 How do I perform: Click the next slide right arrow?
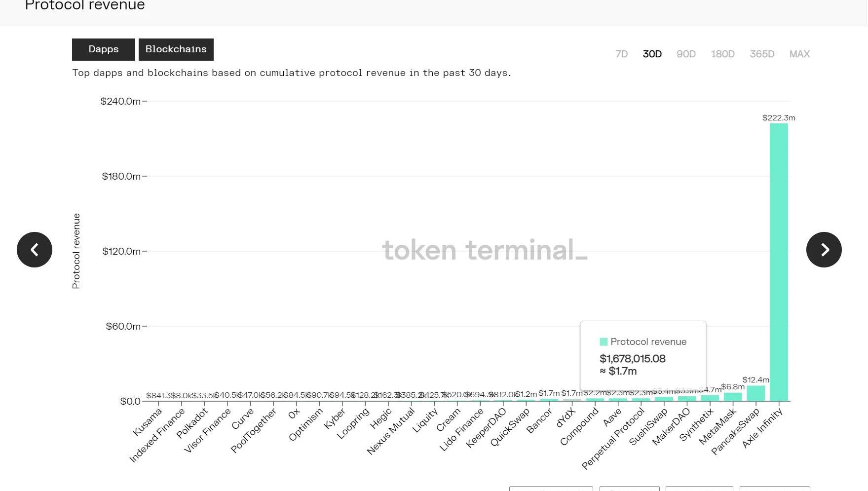[x=824, y=250]
